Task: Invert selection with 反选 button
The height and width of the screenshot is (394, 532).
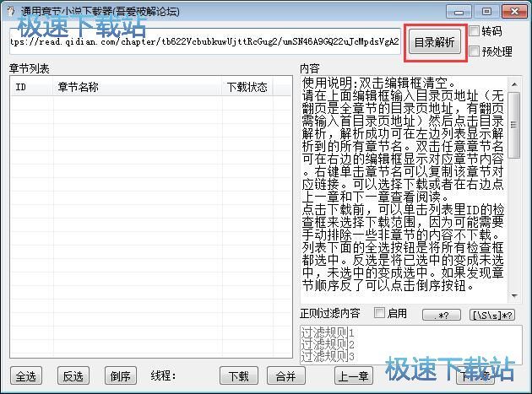Action: click(x=73, y=375)
